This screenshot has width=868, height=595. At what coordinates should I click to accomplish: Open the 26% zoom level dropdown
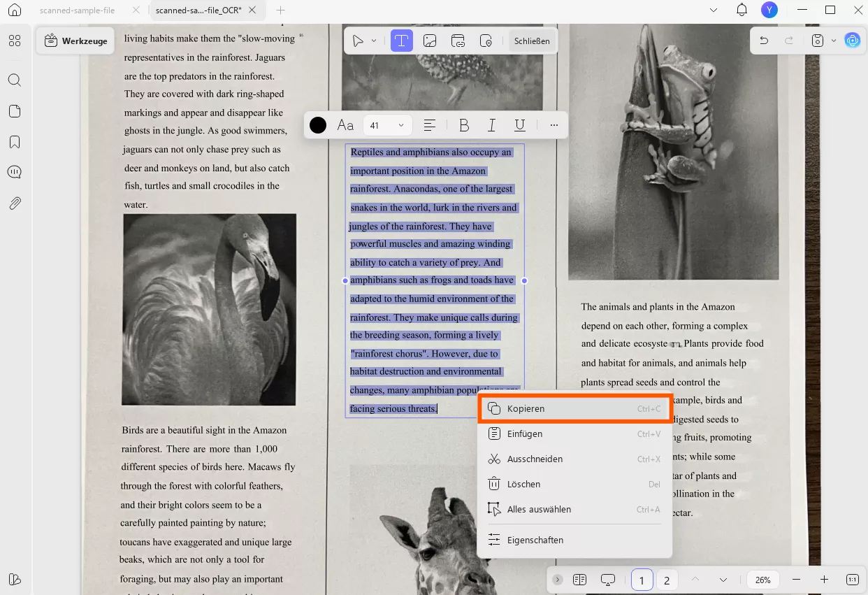(x=763, y=580)
